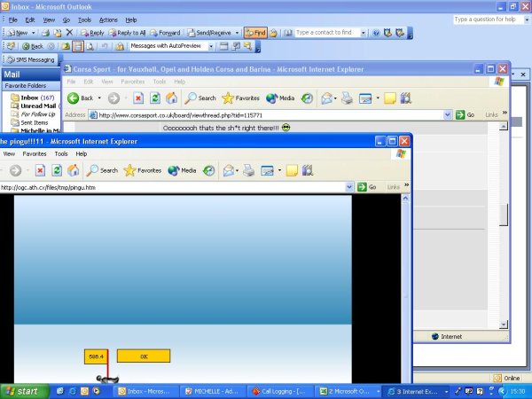The height and width of the screenshot is (399, 532).
Task: Click SMS Messaging toolbar button
Action: click(31, 59)
